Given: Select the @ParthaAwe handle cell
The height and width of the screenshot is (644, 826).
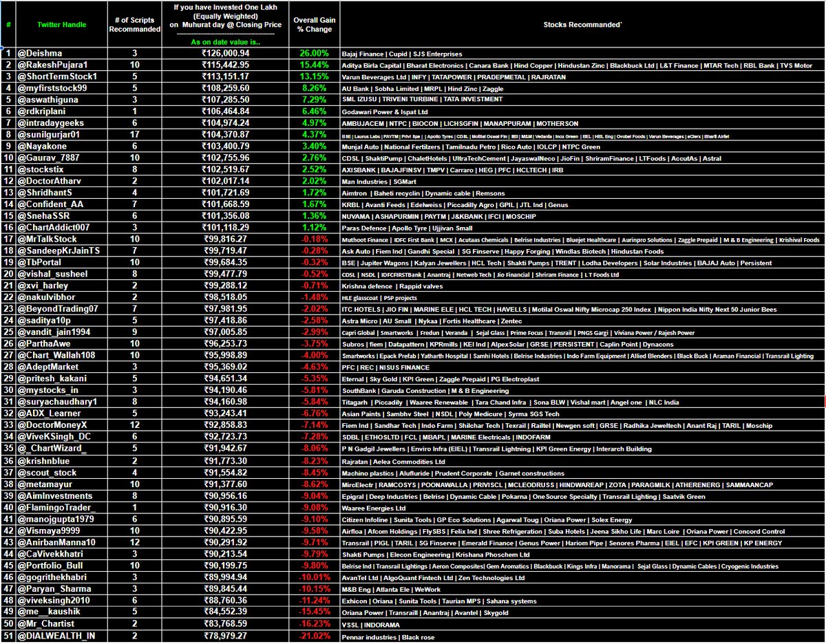Looking at the screenshot, I should [61, 343].
